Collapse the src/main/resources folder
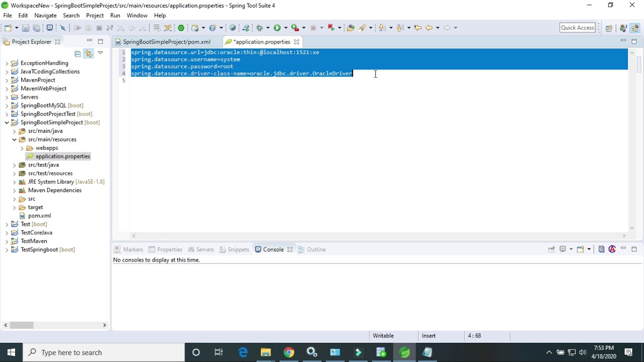644x362 pixels. 14,140
